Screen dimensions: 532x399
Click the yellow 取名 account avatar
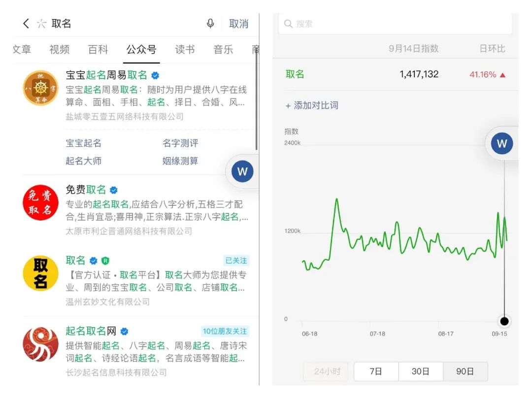40,273
